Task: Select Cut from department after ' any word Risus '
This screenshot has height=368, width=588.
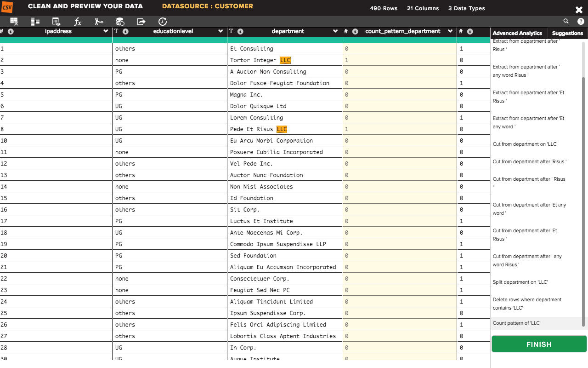Action: 527,260
